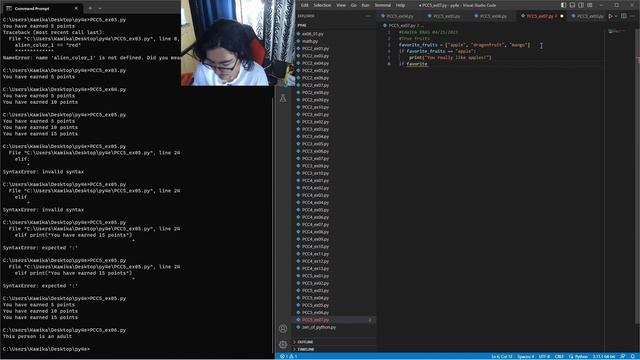Image resolution: width=640 pixels, height=360 pixels.
Task: Select the active PCC5_ex07.py editor tab
Action: point(542,16)
